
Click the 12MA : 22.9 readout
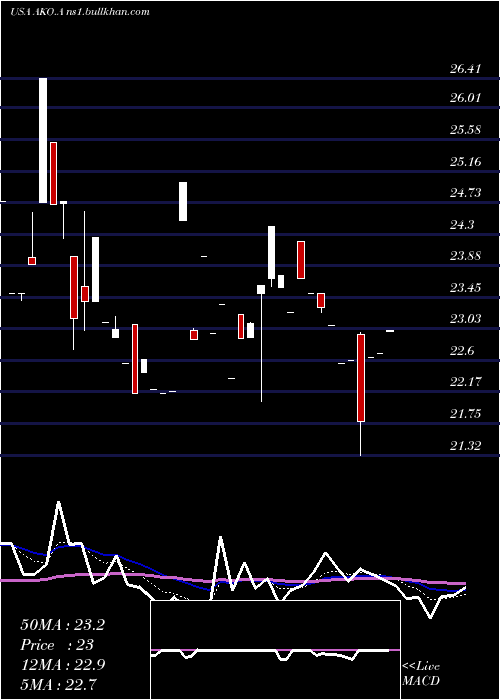coord(62,664)
